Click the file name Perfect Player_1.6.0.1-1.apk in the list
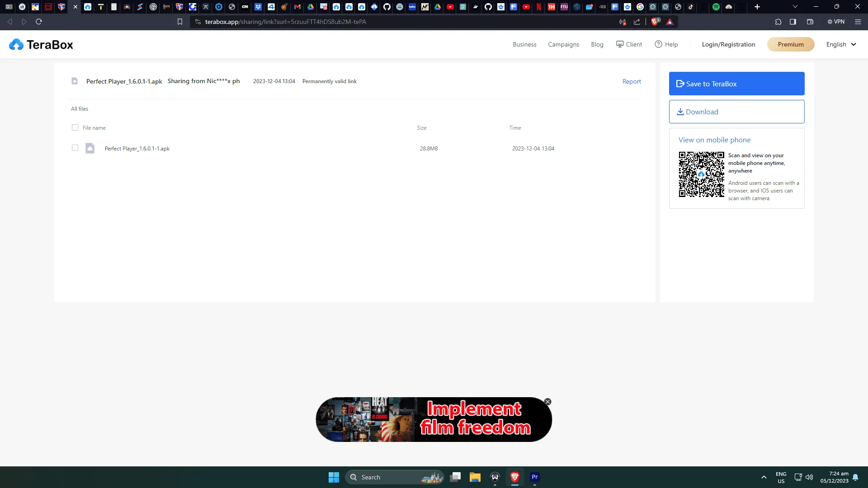The width and height of the screenshot is (868, 488). [x=137, y=148]
